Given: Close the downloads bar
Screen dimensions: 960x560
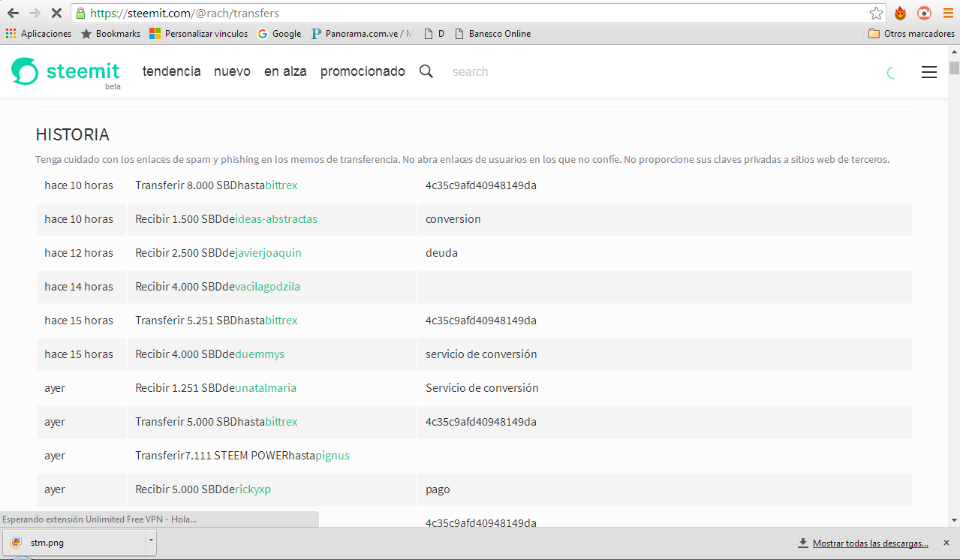Looking at the screenshot, I should [946, 542].
